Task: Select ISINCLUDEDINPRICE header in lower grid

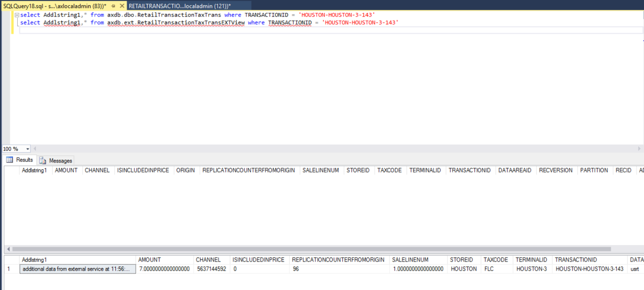Action: pyautogui.click(x=260, y=259)
